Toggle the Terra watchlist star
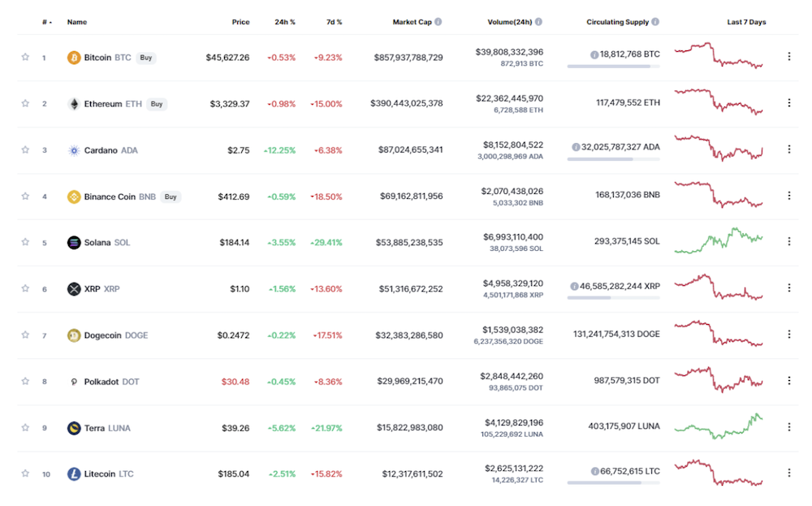This screenshot has height=506, width=812. click(25, 427)
